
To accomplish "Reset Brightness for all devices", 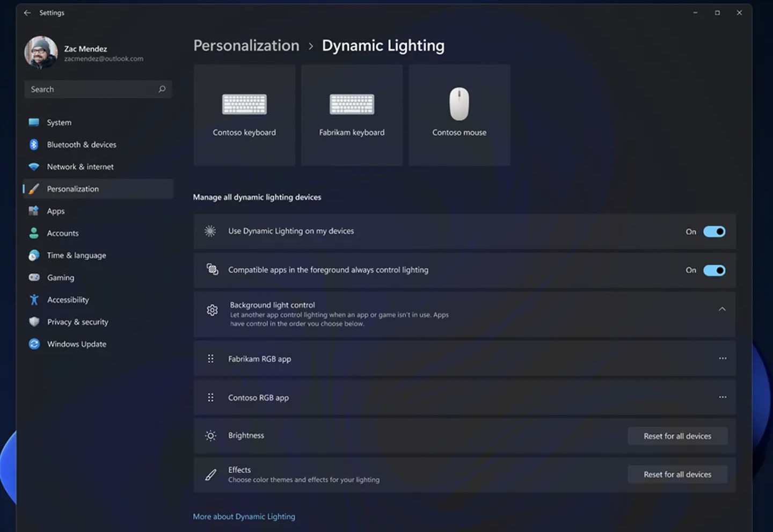I will pos(677,436).
